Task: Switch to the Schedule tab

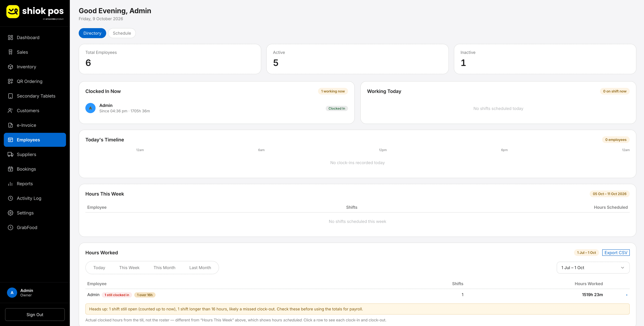Action: pos(122,33)
